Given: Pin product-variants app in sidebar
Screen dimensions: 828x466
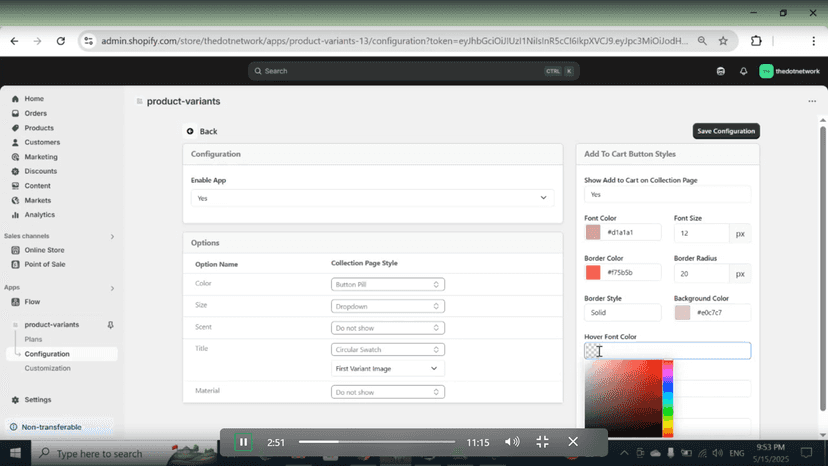Looking at the screenshot, I should coord(110,325).
